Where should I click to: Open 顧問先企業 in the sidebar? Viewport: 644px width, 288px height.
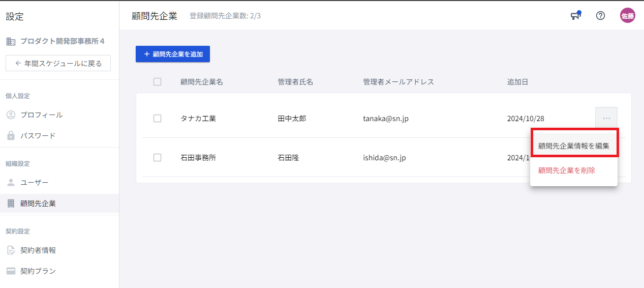point(38,204)
